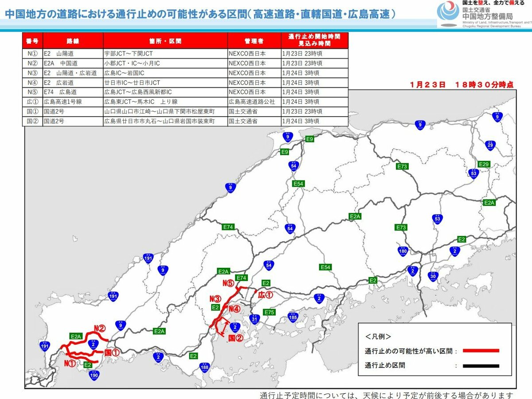Click the Route 29 shield on the map
The image size is (532, 399).
pos(490,145)
